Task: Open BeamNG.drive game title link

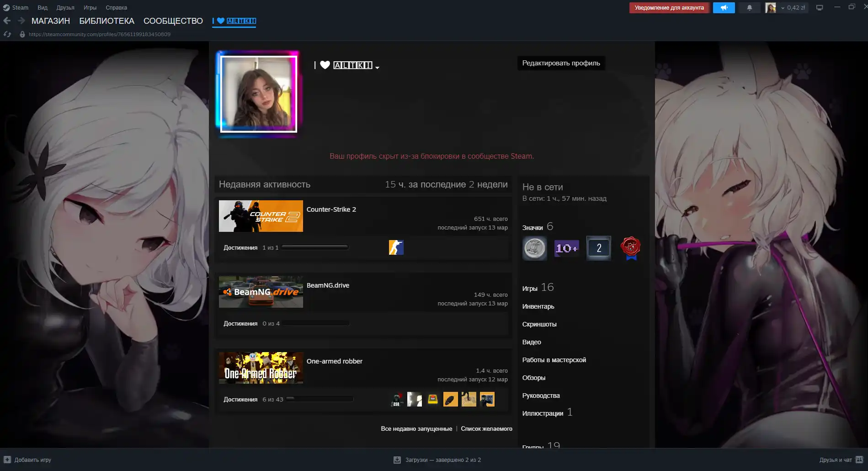Action: pos(328,285)
